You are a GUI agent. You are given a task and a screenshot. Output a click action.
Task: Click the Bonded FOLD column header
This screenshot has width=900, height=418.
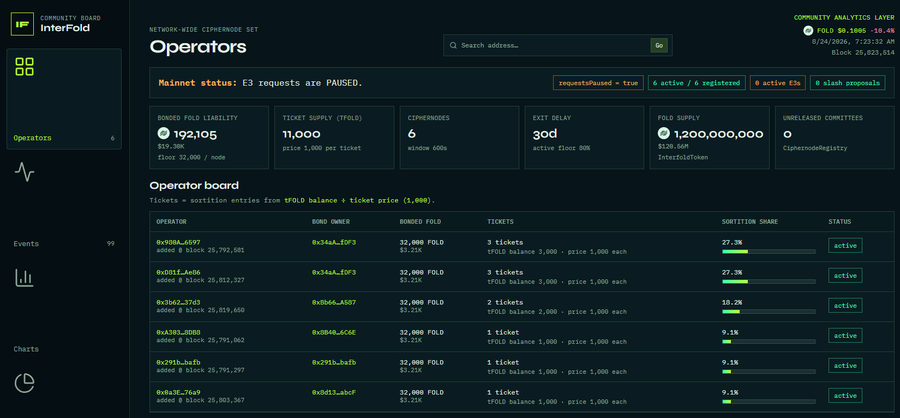[x=420, y=222]
